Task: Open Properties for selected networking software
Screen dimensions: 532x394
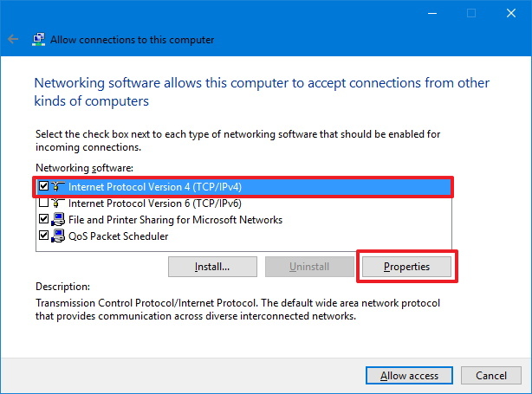Action: click(x=407, y=266)
